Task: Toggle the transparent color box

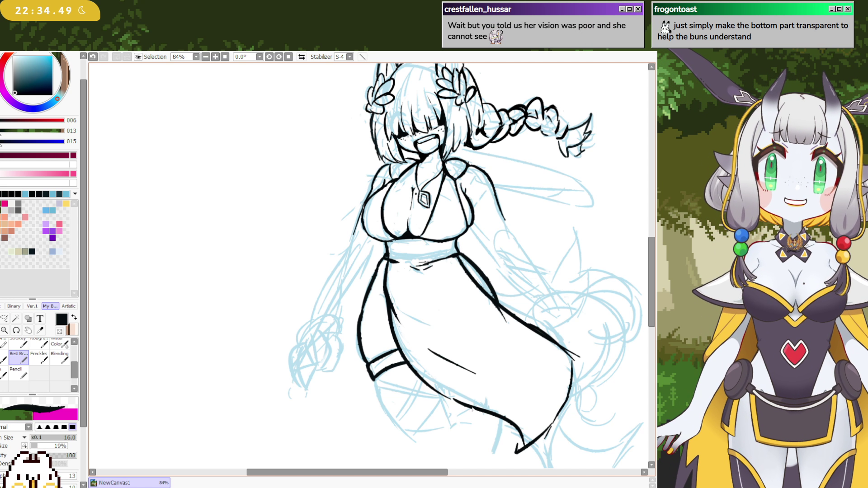Action: (x=59, y=331)
